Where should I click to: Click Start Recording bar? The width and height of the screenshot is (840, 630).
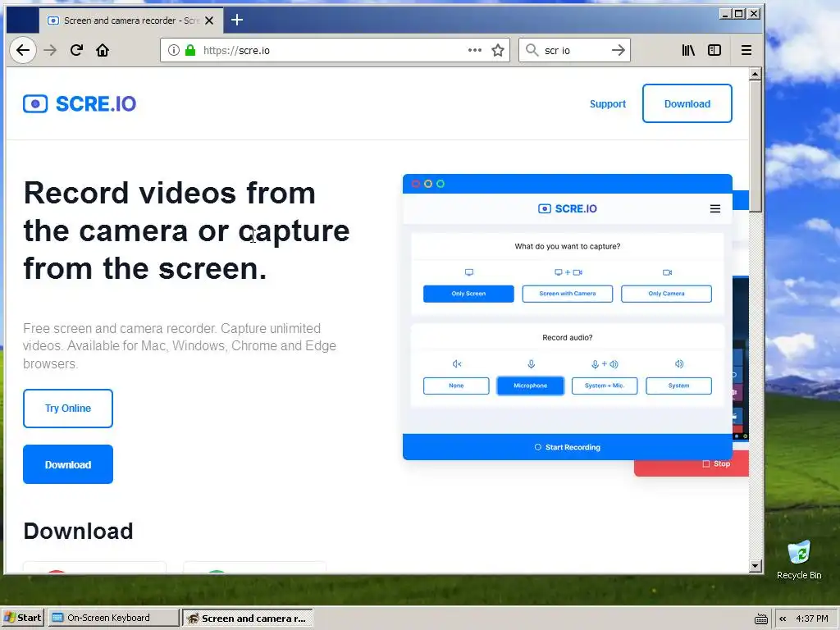tap(568, 447)
